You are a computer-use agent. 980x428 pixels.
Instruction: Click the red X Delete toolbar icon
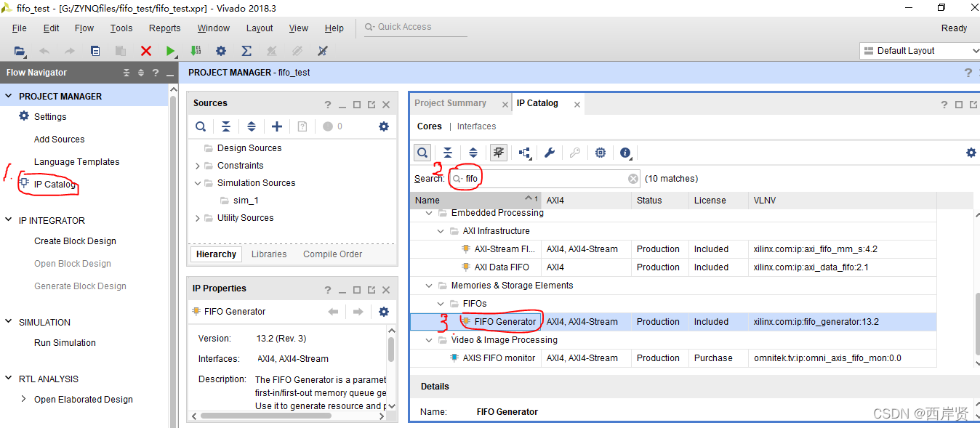[x=146, y=51]
